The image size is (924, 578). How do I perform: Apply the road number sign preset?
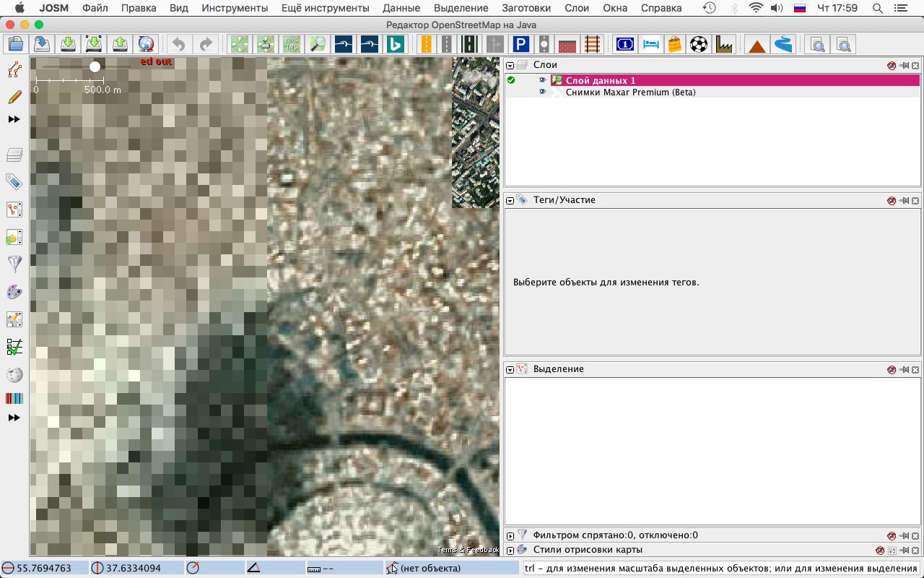(x=625, y=44)
